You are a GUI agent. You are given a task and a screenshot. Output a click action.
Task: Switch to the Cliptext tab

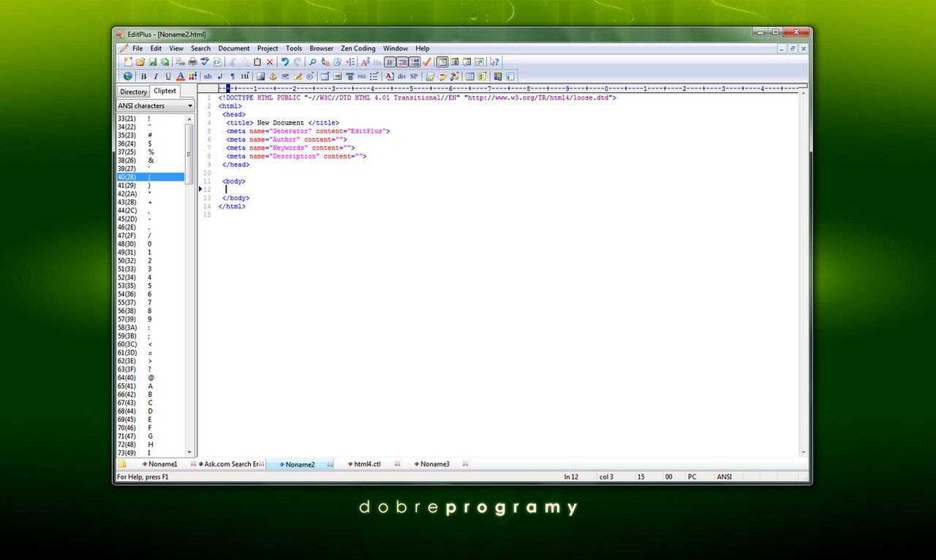click(x=165, y=91)
